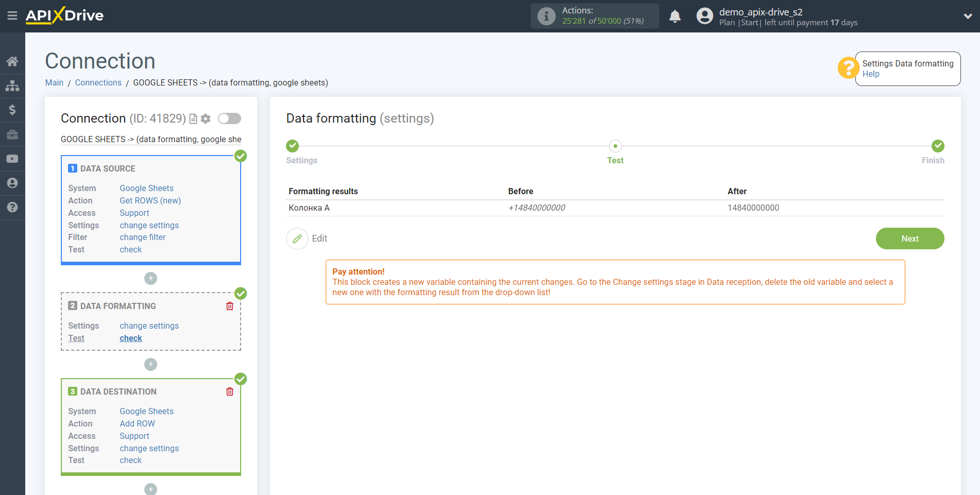Click the Edit pencil icon
The image size is (980, 495).
tap(297, 238)
